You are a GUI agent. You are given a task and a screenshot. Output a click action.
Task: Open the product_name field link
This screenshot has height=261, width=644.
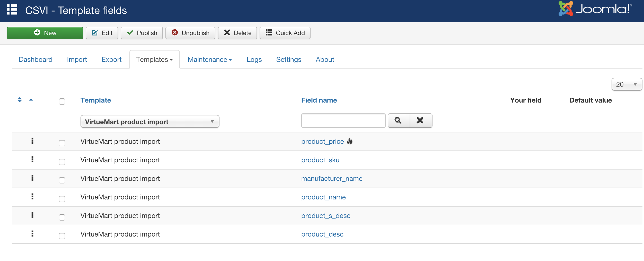(323, 197)
